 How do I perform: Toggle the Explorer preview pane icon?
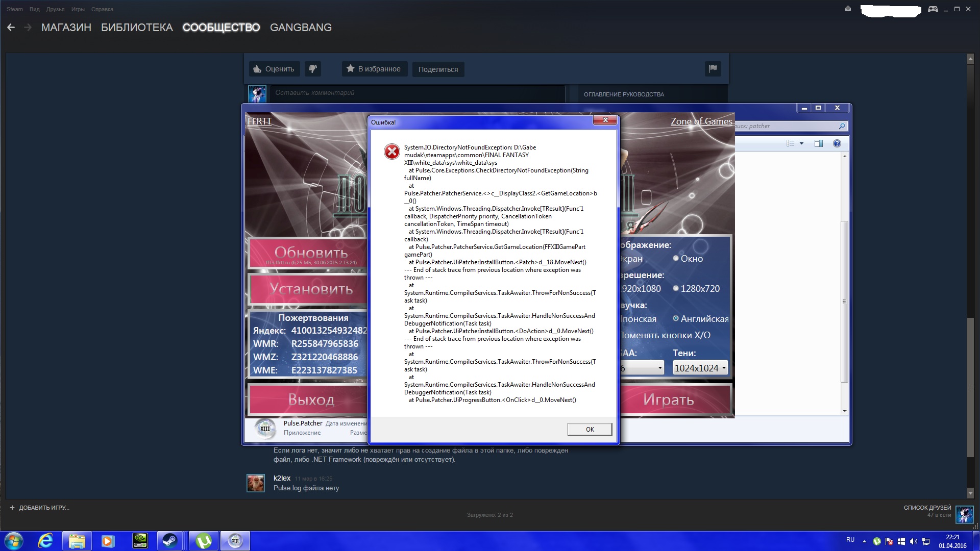tap(819, 143)
